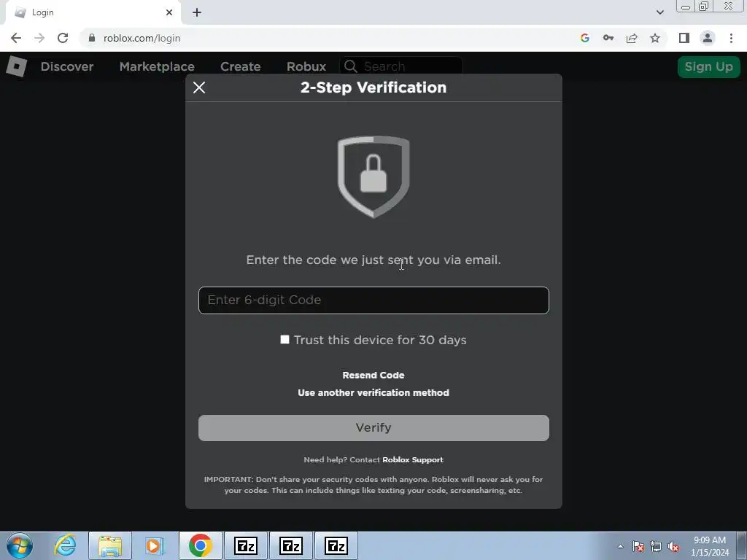
Task: Go back using the browser back arrow
Action: tap(16, 38)
